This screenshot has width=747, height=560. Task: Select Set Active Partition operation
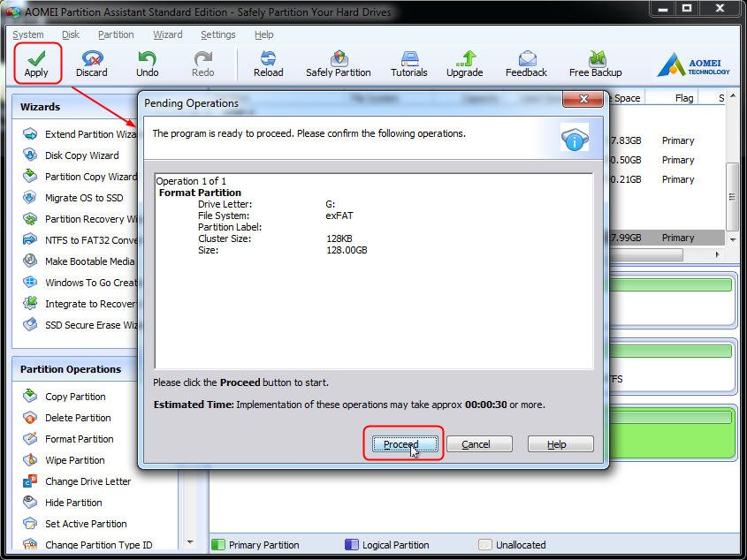click(x=75, y=524)
